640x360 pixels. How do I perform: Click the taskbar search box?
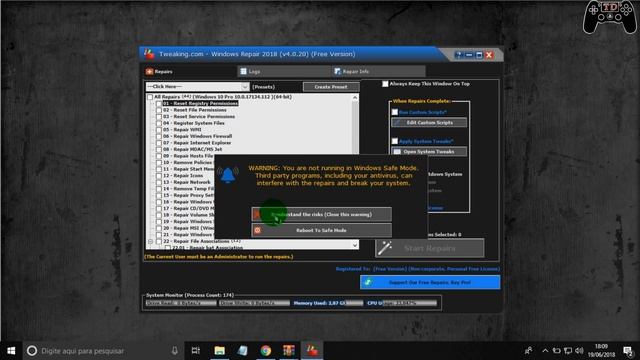103,351
